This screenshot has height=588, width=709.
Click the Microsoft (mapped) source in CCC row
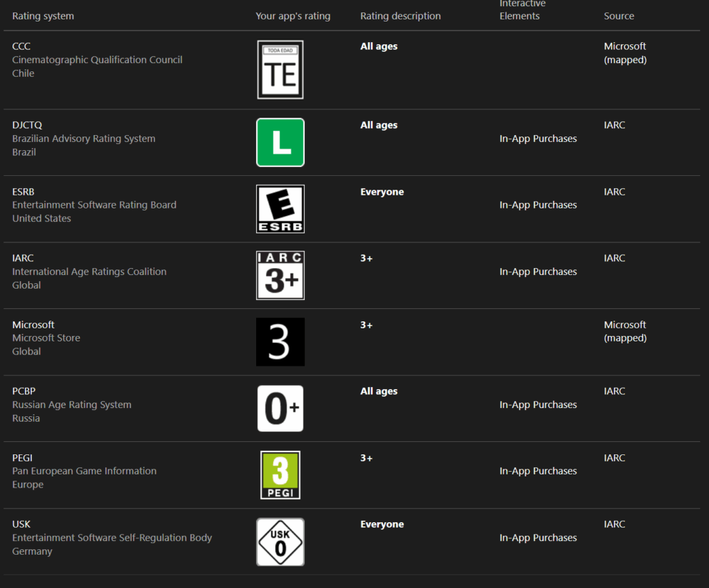tap(625, 53)
